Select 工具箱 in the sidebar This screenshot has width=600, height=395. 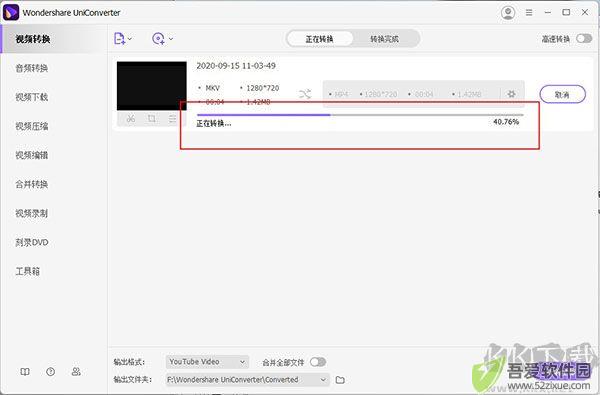pyautogui.click(x=28, y=271)
